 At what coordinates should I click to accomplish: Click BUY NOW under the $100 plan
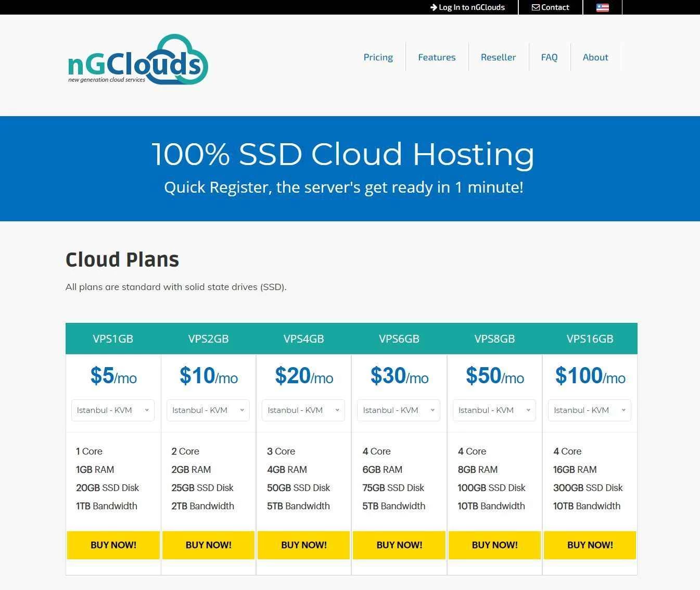(x=590, y=545)
